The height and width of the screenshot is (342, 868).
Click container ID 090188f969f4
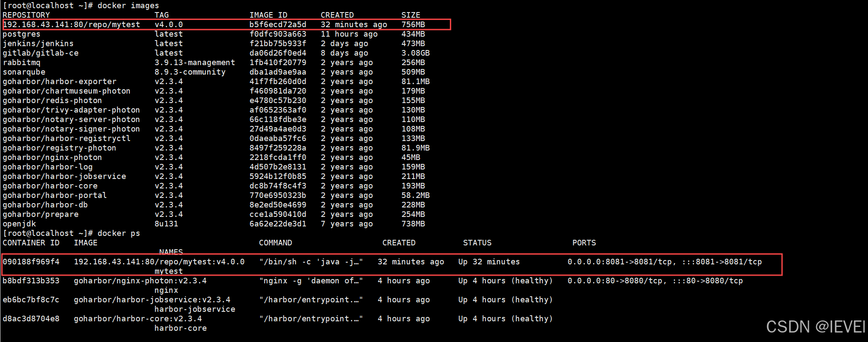(31, 262)
